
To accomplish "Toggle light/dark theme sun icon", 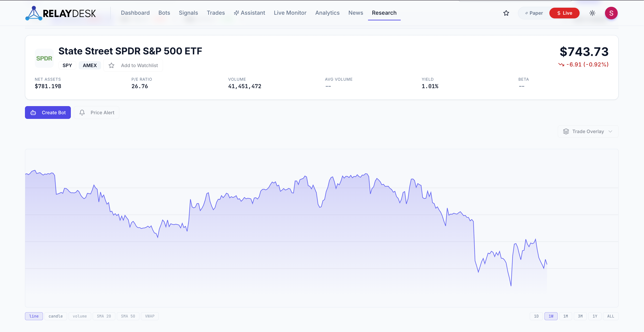I will click(x=592, y=13).
